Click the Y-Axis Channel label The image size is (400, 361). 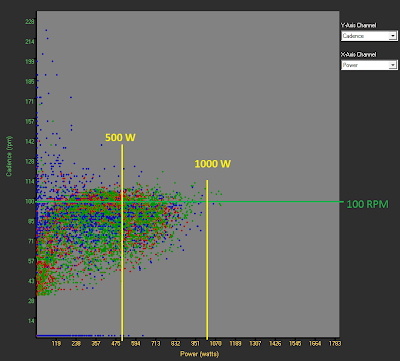358,25
